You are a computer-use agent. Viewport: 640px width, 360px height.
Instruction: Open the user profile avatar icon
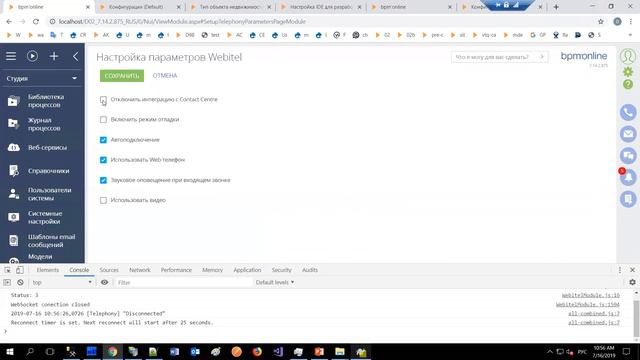628,56
